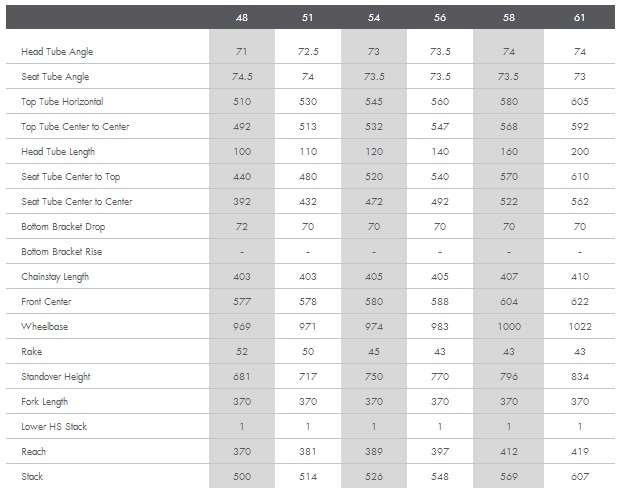Click the Reach row label
This screenshot has height=495, width=621.
click(33, 452)
